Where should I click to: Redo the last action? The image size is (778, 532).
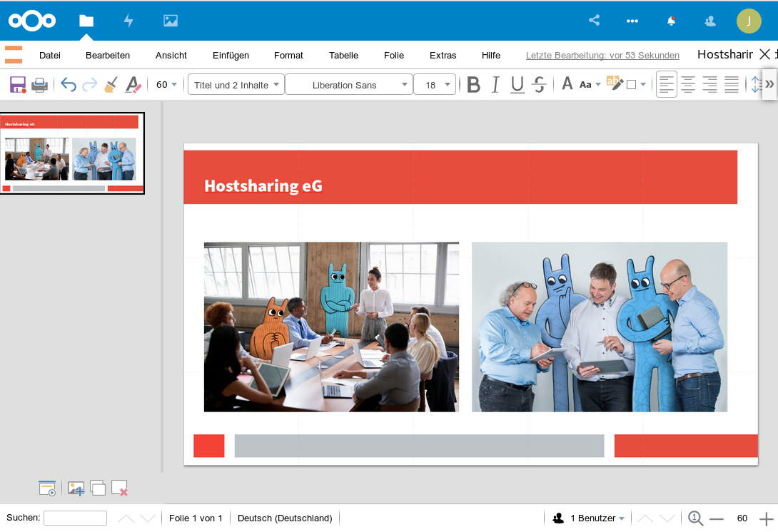(90, 85)
